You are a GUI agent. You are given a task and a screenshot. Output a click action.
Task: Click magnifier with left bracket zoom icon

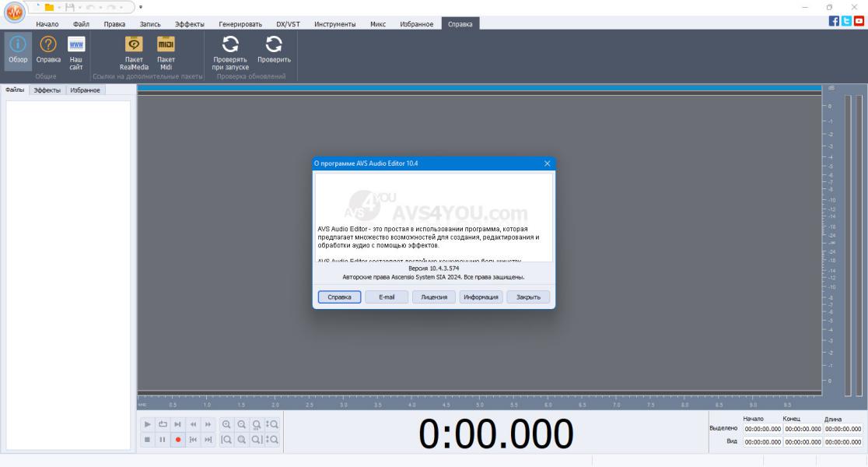coord(226,439)
